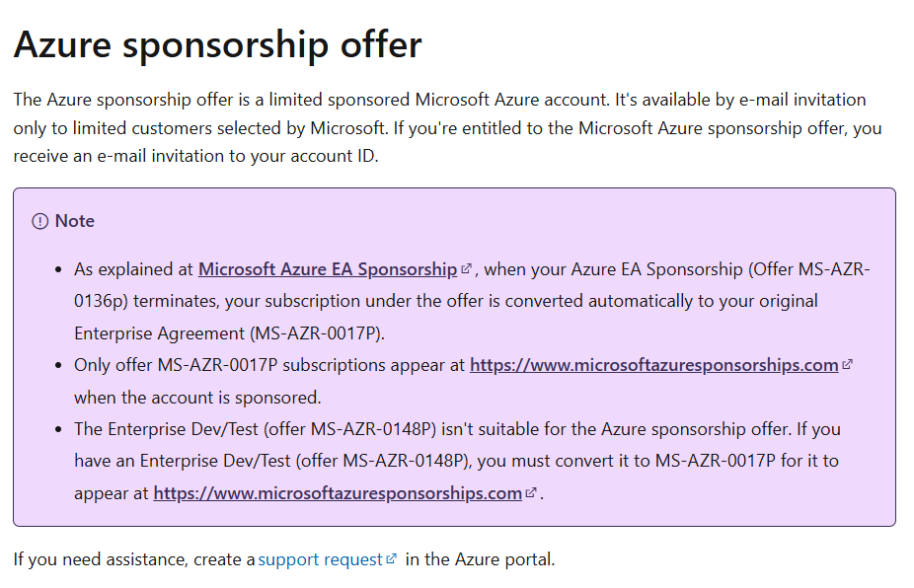
Task: Click the text 'in the Azure portal.'
Action: [481, 559]
